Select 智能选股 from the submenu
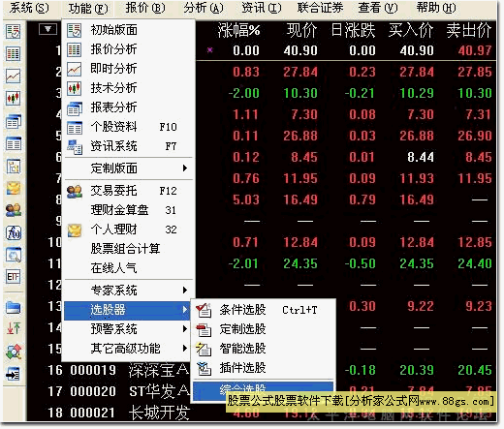This screenshot has height=429, width=504. (264, 349)
